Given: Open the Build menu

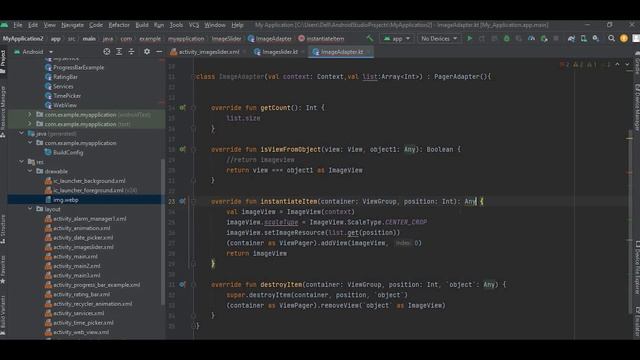Looking at the screenshot, I should pos(142,25).
